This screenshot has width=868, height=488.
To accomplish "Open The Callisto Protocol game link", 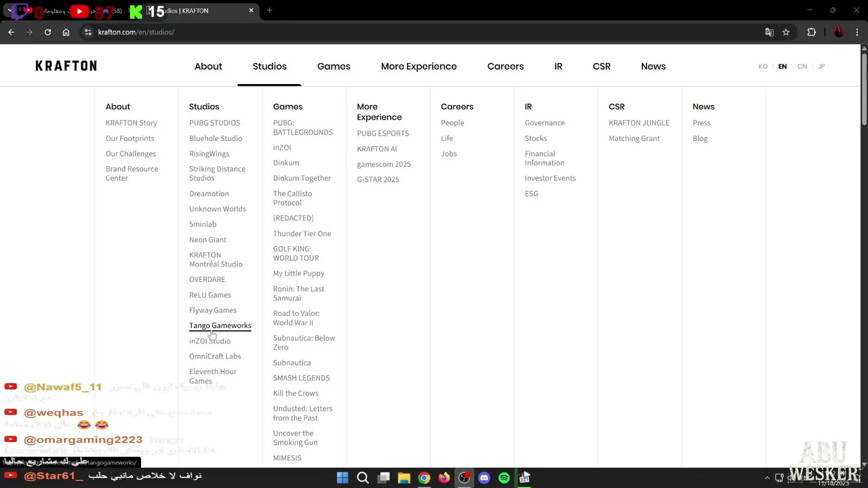I will [x=292, y=198].
